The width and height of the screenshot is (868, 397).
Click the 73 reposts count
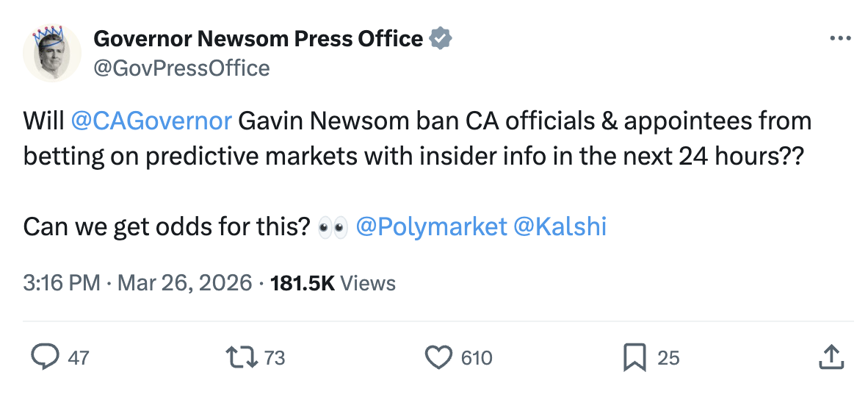click(x=275, y=358)
